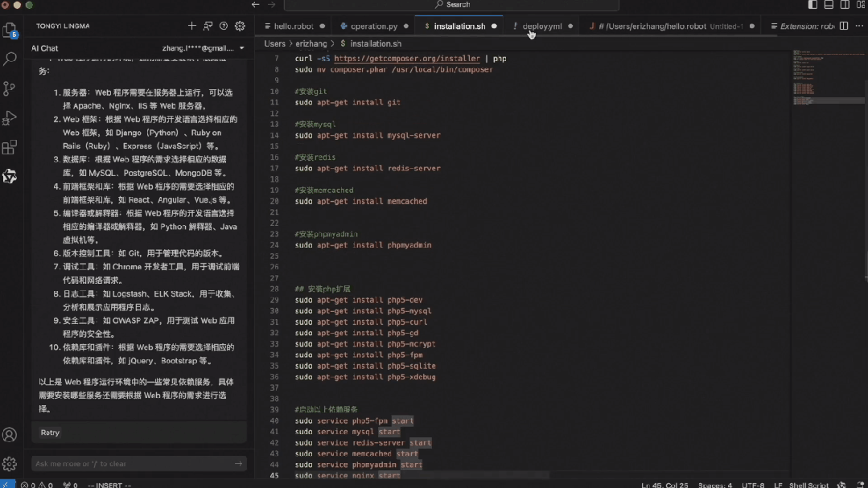Open the Extensions view
Screen dimensions: 868x488
(10, 147)
